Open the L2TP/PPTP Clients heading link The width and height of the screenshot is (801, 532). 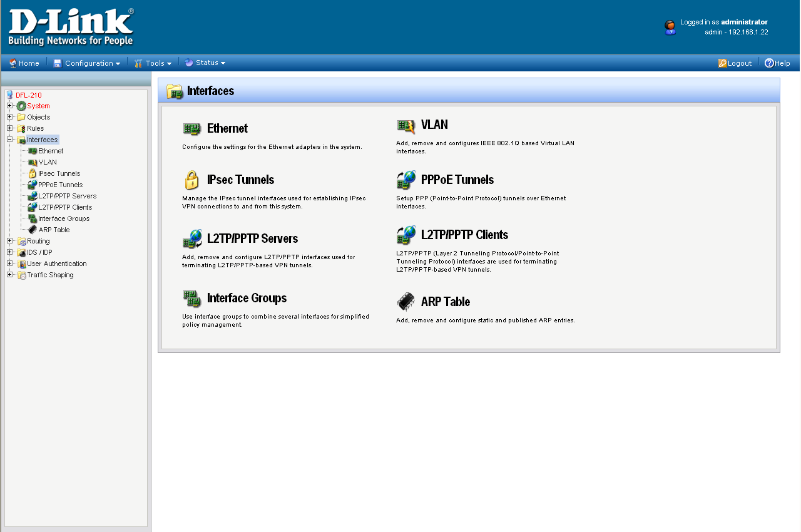click(464, 235)
